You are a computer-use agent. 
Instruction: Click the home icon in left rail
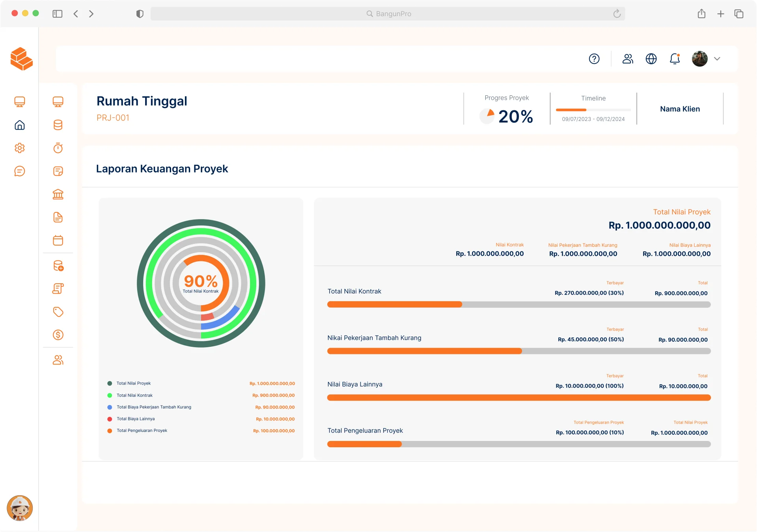20,125
